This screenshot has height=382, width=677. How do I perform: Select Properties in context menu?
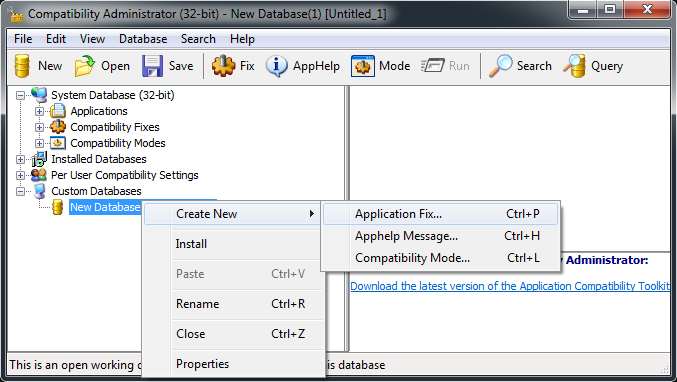[234, 364]
